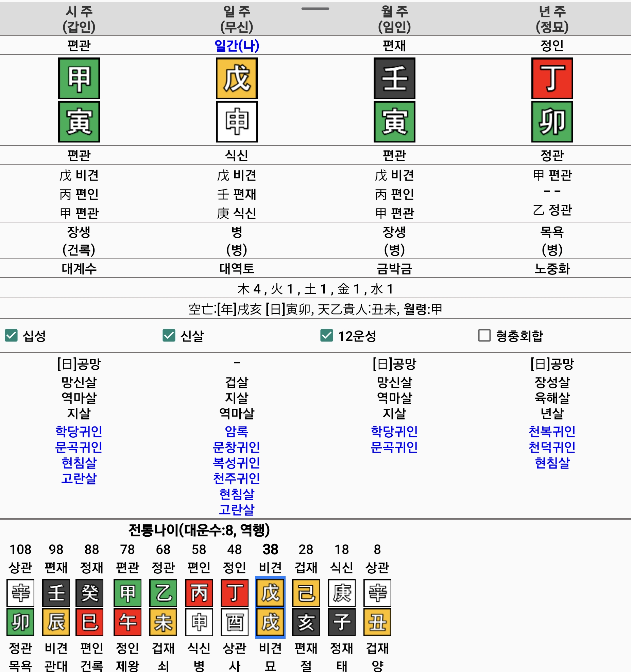The width and height of the screenshot is (631, 672).
Task: Select the 丙 stem tile at age 58
Action: (199, 593)
